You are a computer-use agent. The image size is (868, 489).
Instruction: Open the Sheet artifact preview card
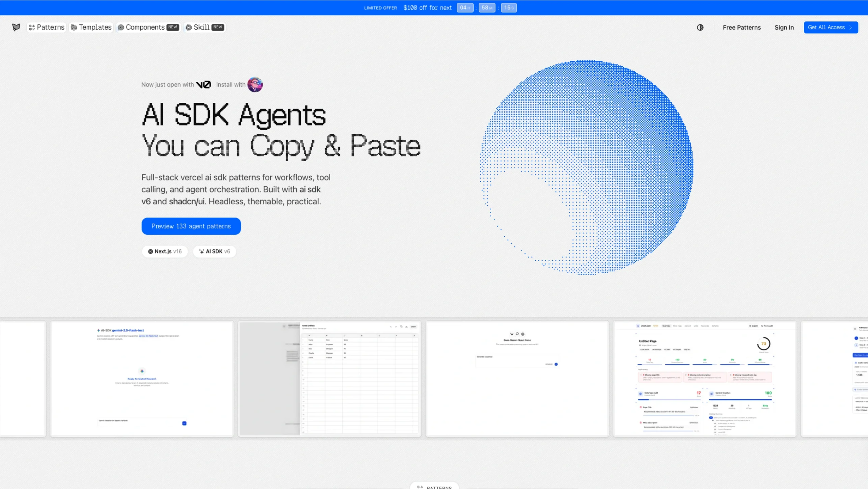click(x=330, y=379)
